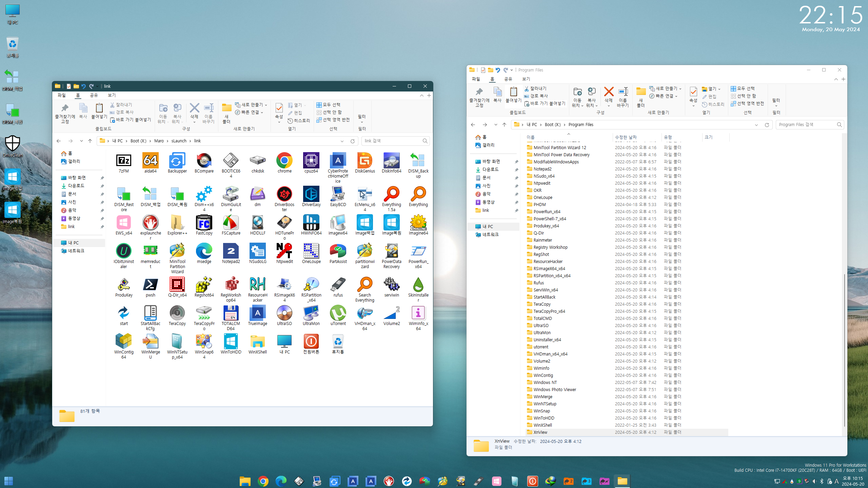This screenshot has width=868, height=488.
Task: Switch to 공유 tab in Program Files window
Action: [x=508, y=79]
